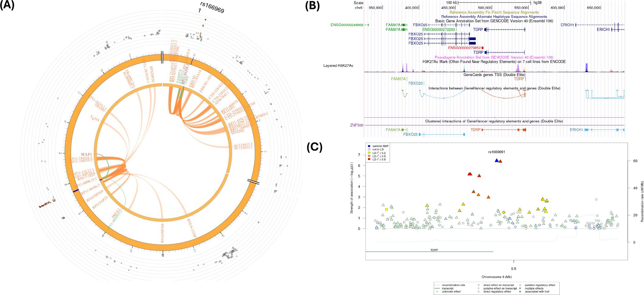Screen dimensions: 644x295
Task: Click the green transcript line legend symbol
Action: click(x=437, y=288)
